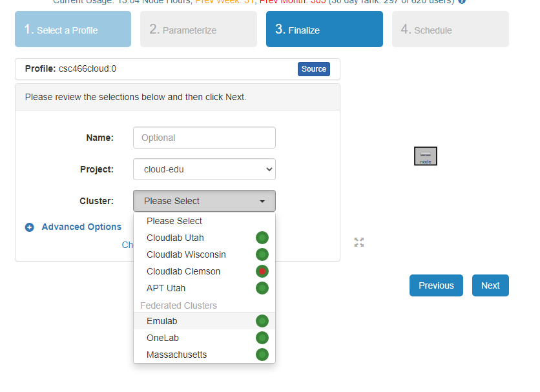Image resolution: width=540 pixels, height=392 pixels.
Task: Switch to the 3. Finalize step
Action: (x=324, y=30)
